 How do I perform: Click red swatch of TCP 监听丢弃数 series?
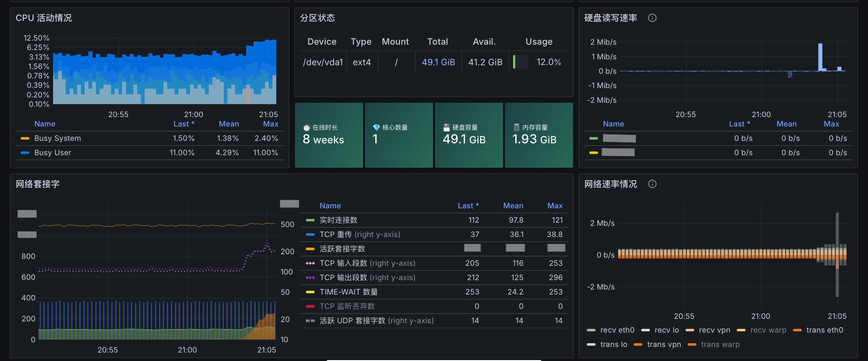(x=310, y=306)
